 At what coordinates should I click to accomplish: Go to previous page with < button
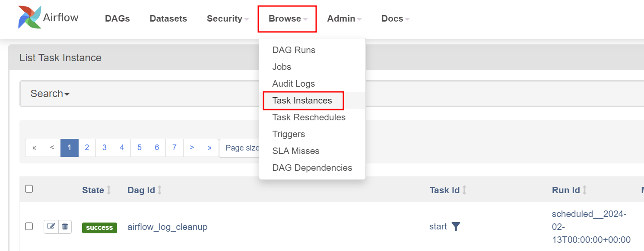pyautogui.click(x=52, y=148)
